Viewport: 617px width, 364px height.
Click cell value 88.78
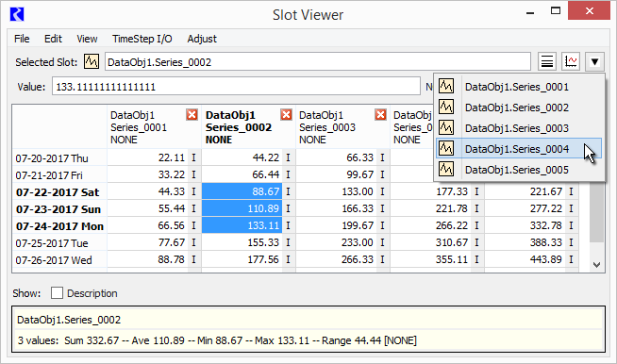147,259
